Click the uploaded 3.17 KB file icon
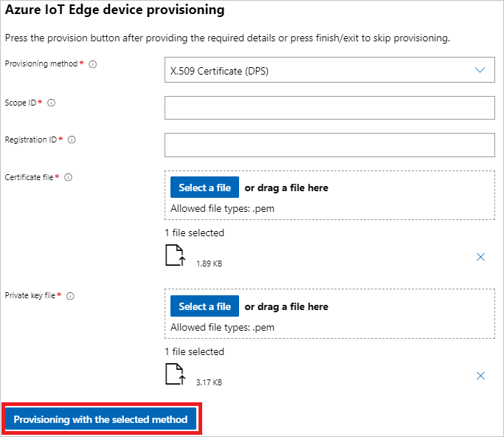504x437 pixels. coord(174,374)
